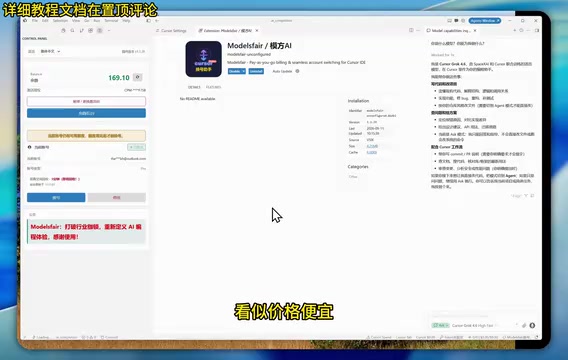Open the Help menu
The width and height of the screenshot is (568, 360).
[x=126, y=21]
